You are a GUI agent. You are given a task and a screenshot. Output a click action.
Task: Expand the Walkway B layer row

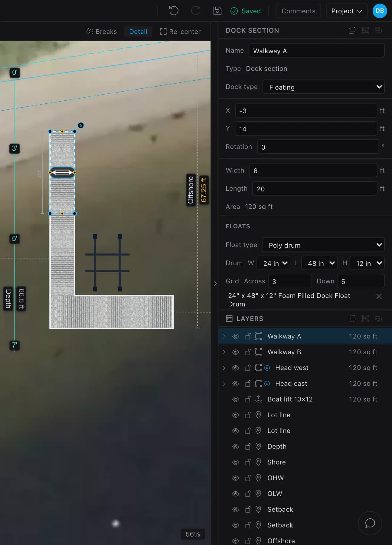tap(224, 352)
